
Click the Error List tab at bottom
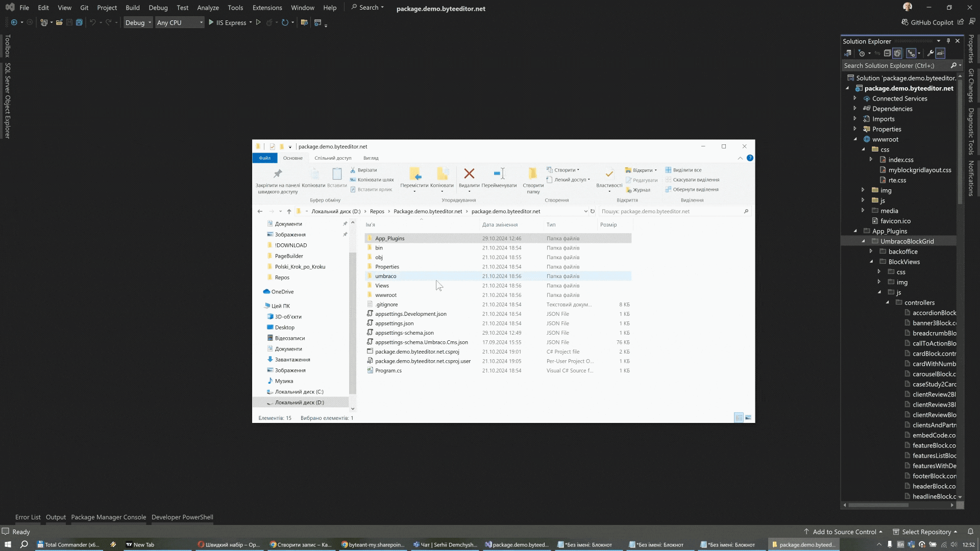coord(28,517)
